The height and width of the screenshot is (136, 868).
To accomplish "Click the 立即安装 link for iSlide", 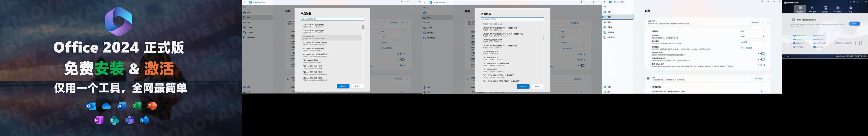I will pyautogui.click(x=729, y=66).
